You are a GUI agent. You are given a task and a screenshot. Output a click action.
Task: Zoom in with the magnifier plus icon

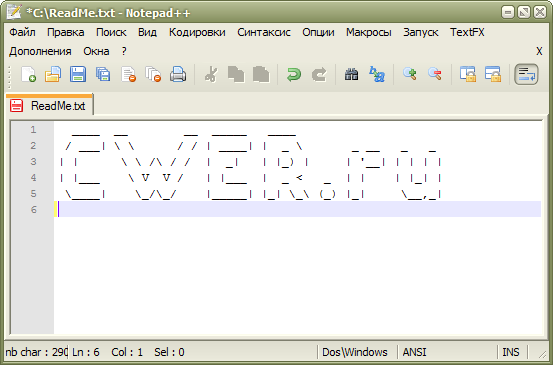coord(409,74)
